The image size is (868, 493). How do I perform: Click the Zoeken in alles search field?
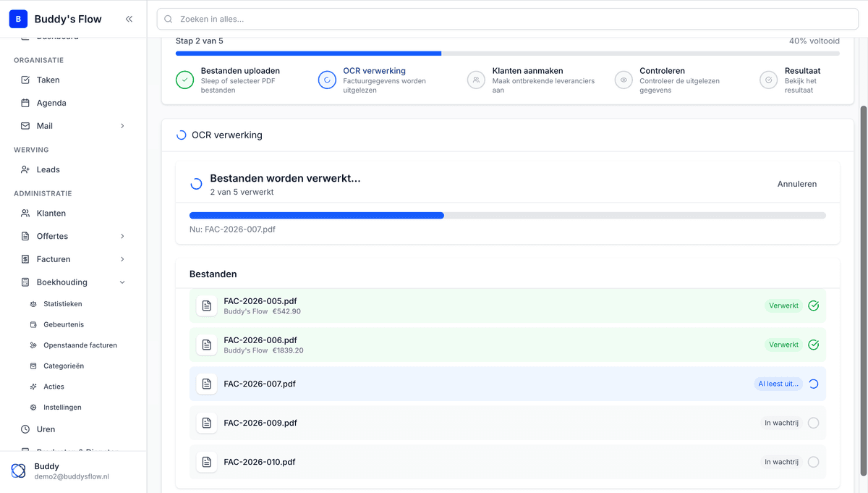[x=506, y=19]
